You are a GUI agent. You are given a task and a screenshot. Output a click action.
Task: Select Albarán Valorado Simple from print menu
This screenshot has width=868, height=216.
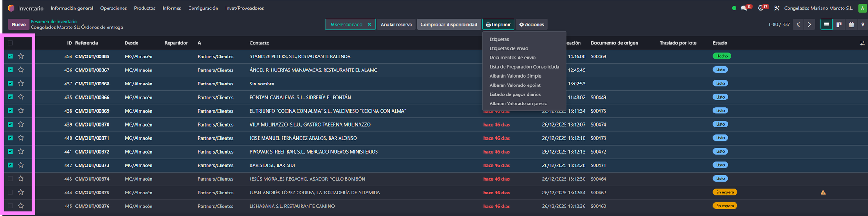(x=515, y=76)
